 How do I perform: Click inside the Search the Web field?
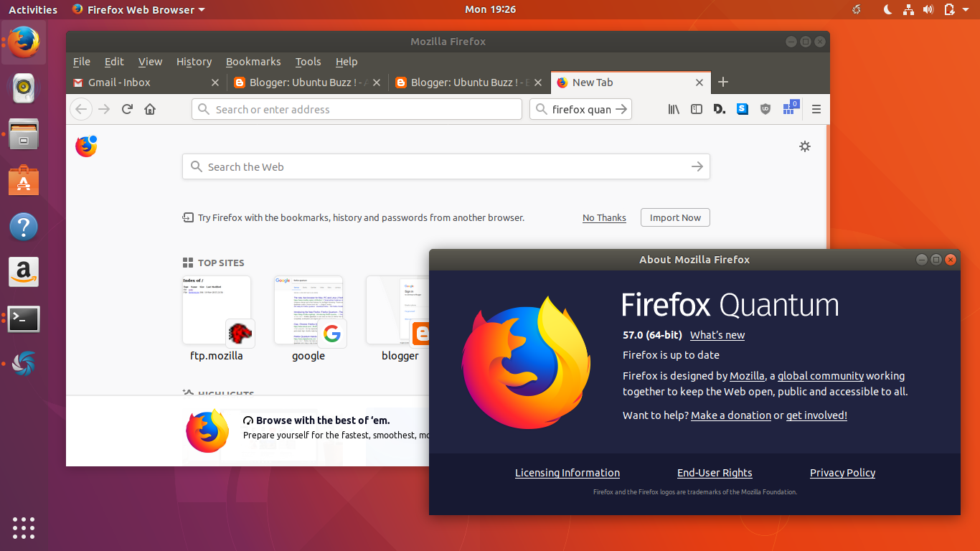click(430, 166)
